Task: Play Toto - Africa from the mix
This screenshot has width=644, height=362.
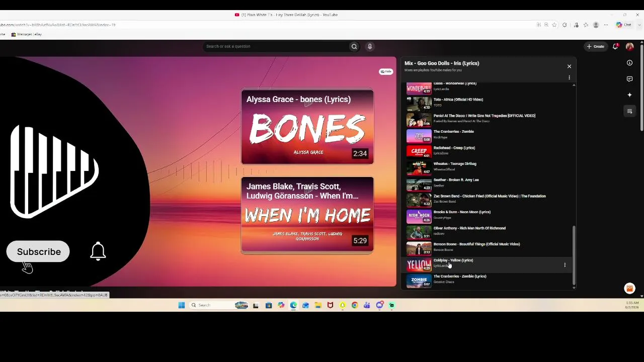Action: 488,103
